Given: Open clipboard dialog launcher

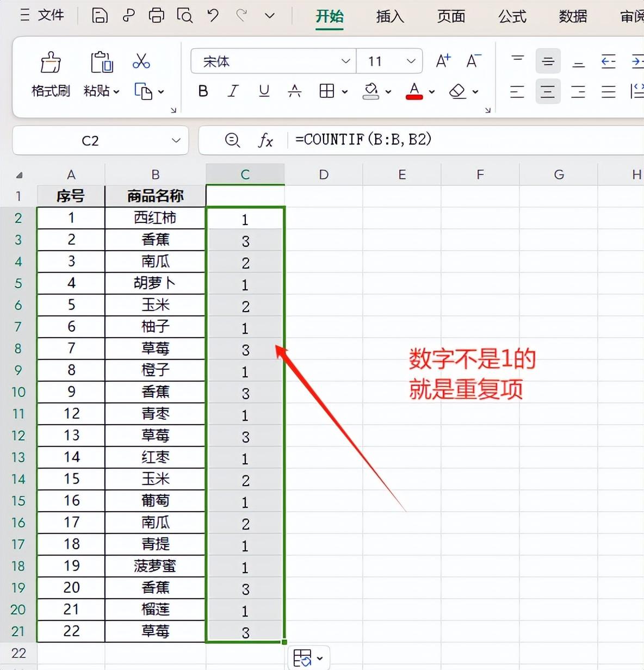Looking at the screenshot, I should (x=174, y=110).
